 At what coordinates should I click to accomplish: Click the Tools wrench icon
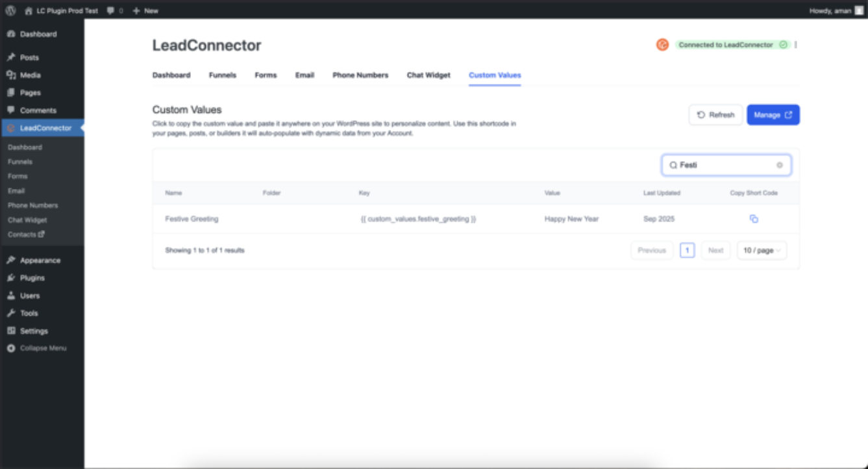pyautogui.click(x=11, y=312)
